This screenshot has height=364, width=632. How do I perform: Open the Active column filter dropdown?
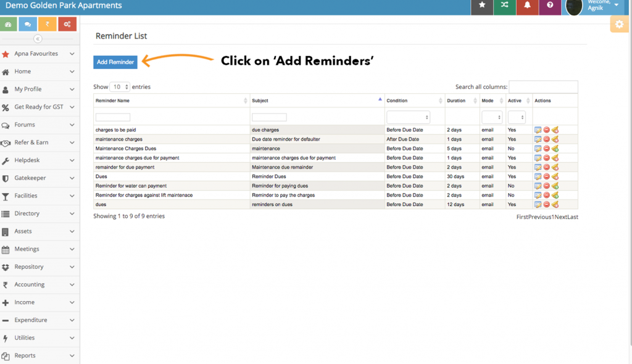[517, 117]
